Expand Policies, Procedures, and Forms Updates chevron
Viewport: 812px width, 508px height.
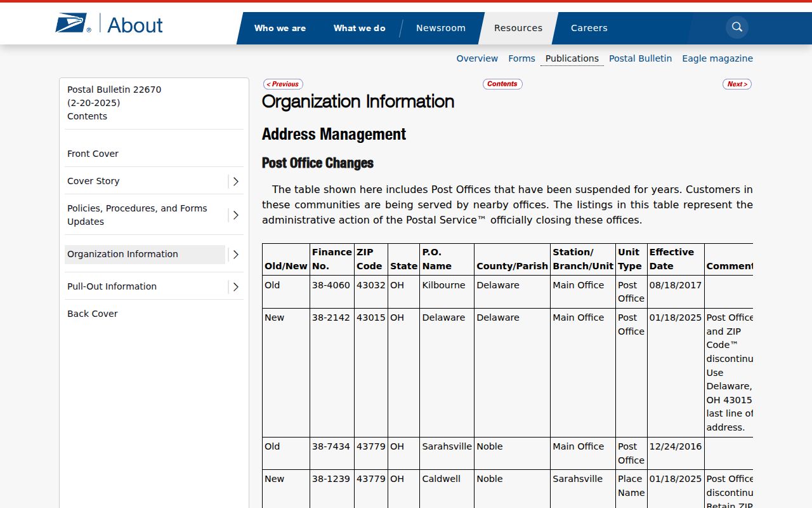coord(235,215)
